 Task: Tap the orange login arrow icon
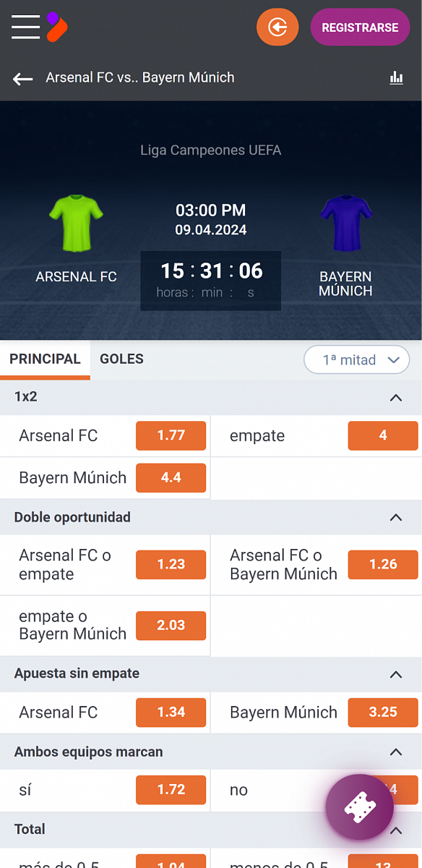277,27
